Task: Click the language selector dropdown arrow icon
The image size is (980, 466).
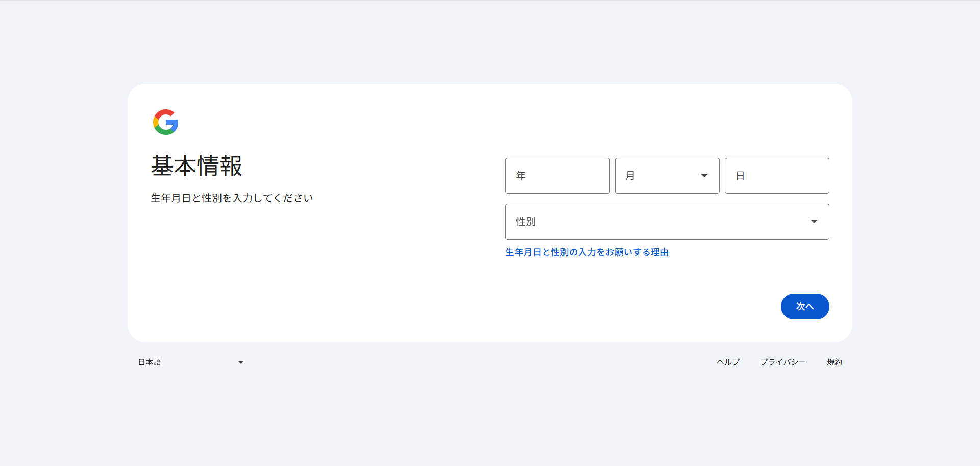Action: (240, 362)
